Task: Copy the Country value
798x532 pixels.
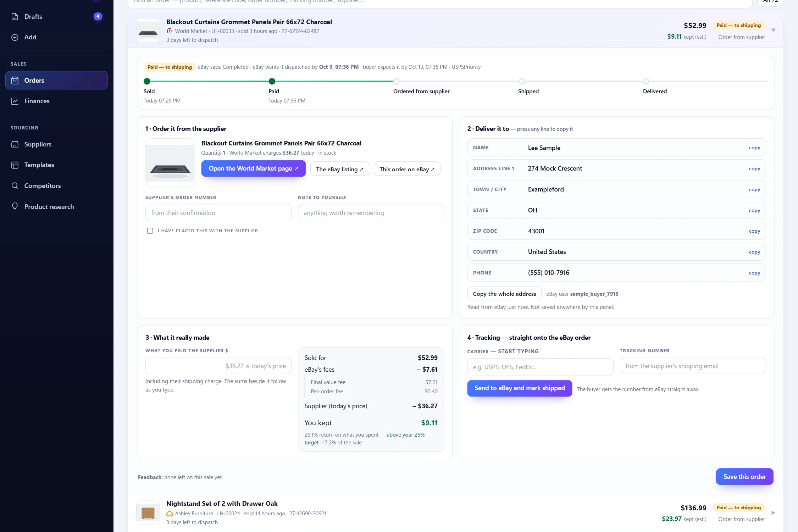Action: (754, 252)
